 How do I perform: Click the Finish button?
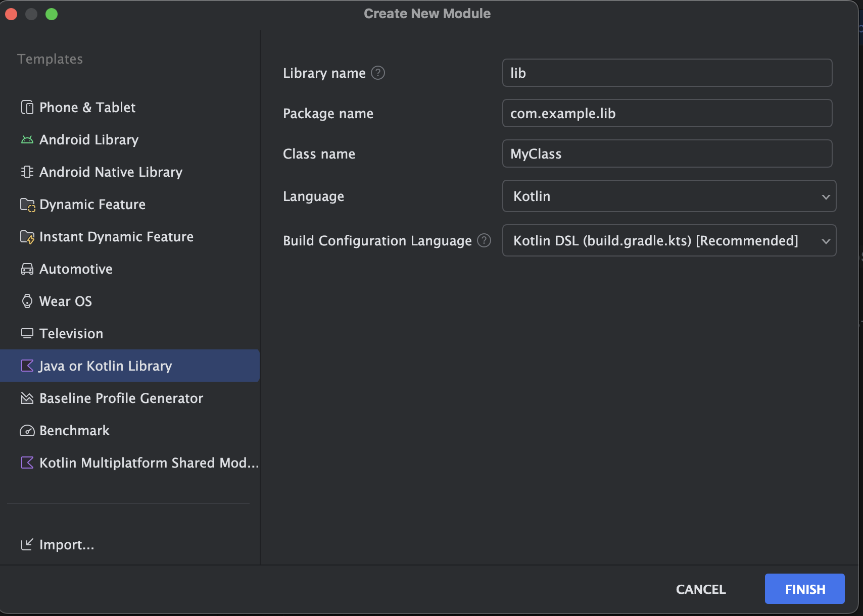804,589
